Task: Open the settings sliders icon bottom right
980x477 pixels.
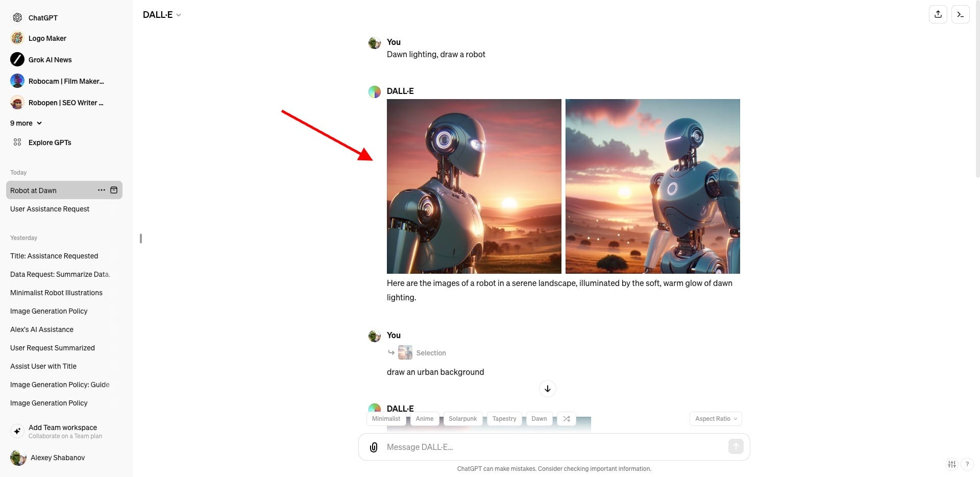Action: point(952,464)
